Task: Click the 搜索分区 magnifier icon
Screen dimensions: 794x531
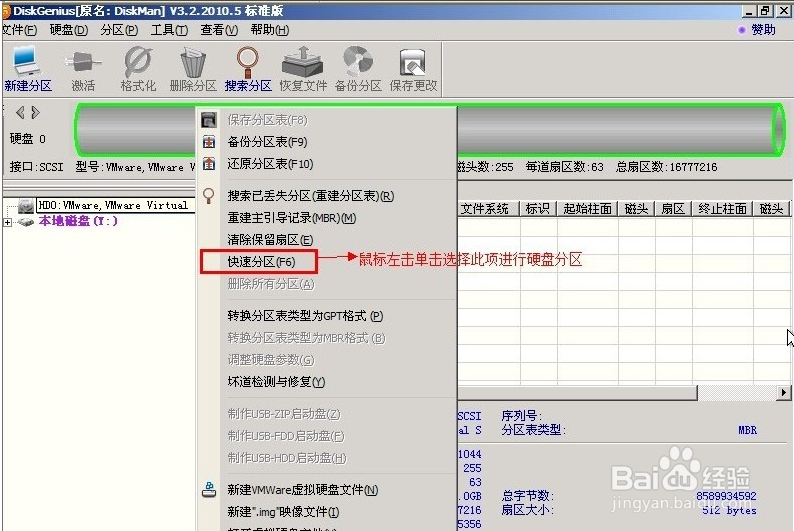Action: pos(248,62)
